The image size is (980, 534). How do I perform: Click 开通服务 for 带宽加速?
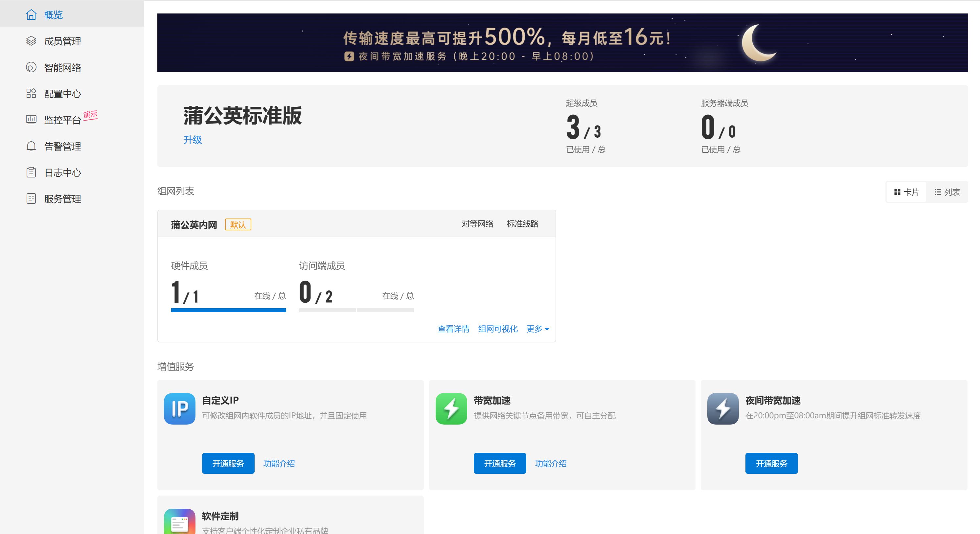[x=499, y=463]
